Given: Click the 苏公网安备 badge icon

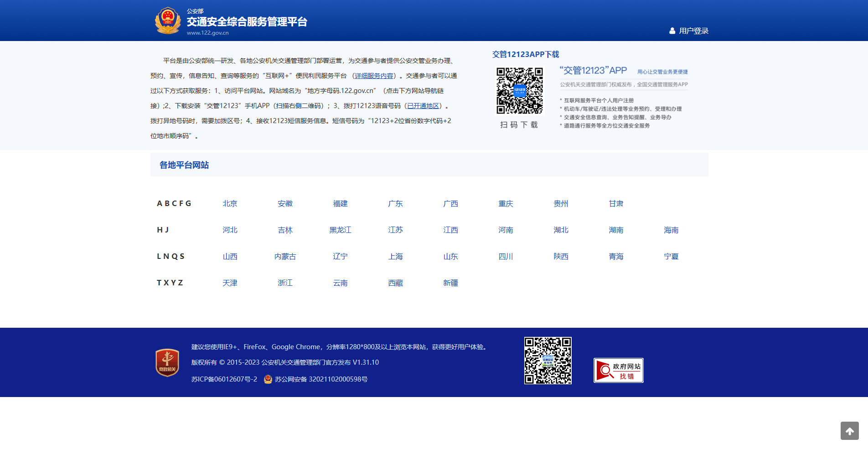Looking at the screenshot, I should 267,379.
